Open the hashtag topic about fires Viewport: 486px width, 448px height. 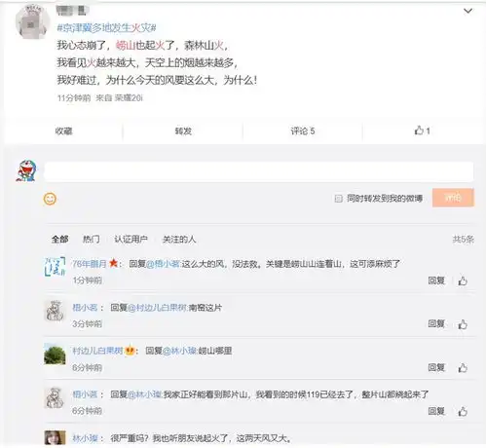pyautogui.click(x=106, y=28)
